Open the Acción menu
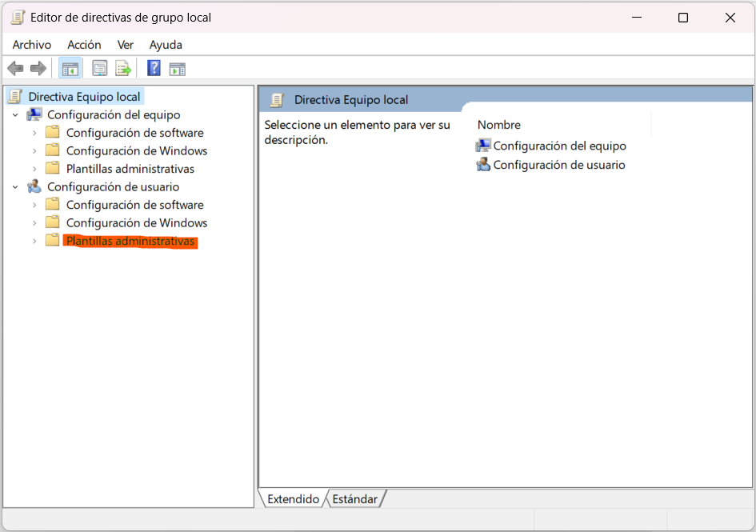Image resolution: width=756 pixels, height=532 pixels. (x=84, y=45)
